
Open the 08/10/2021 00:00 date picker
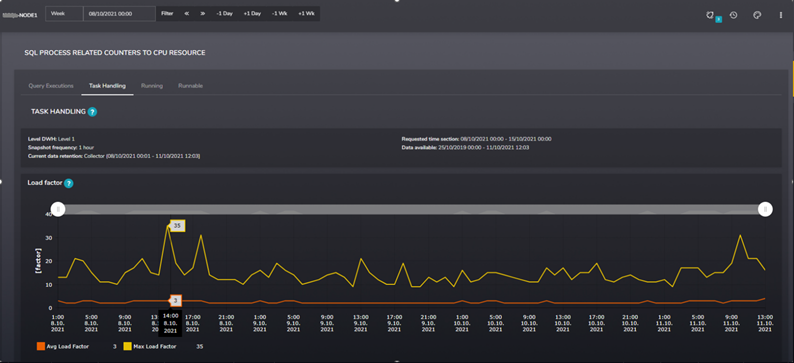click(x=120, y=14)
